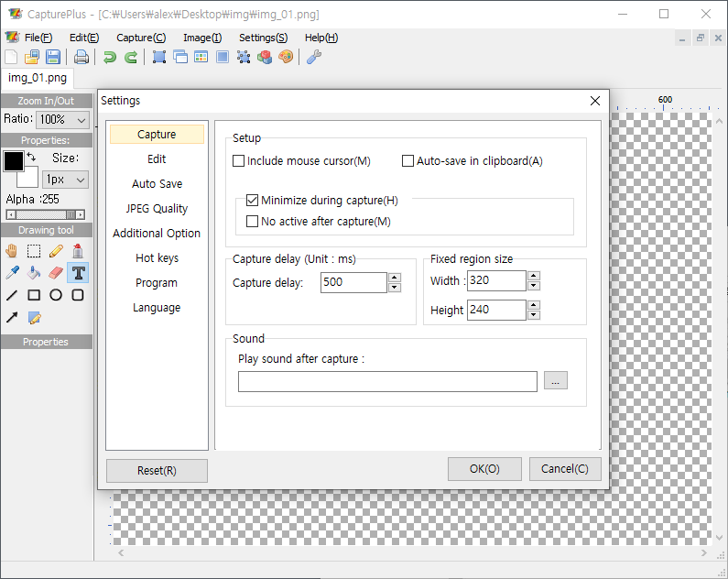Select the Ellipse shape tool

tap(56, 295)
